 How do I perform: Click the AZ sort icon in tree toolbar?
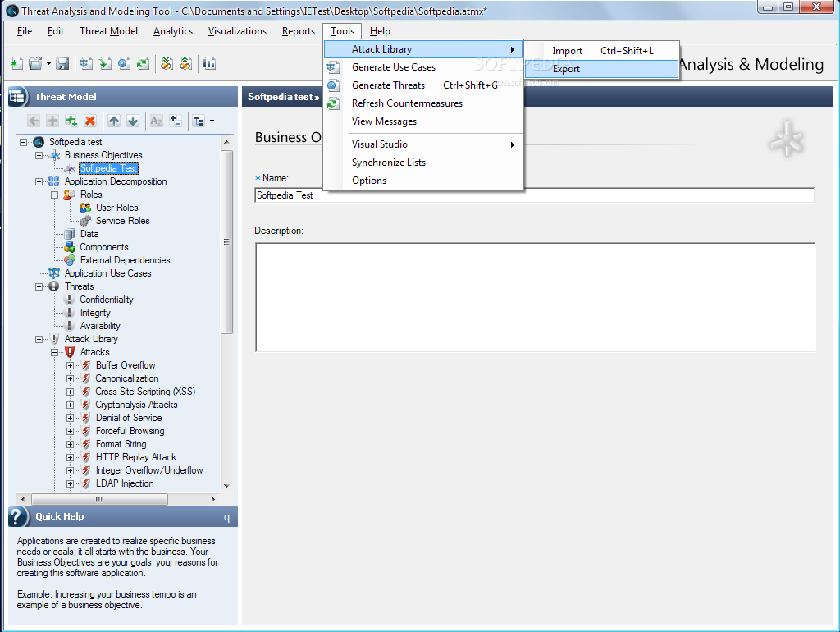point(157,121)
